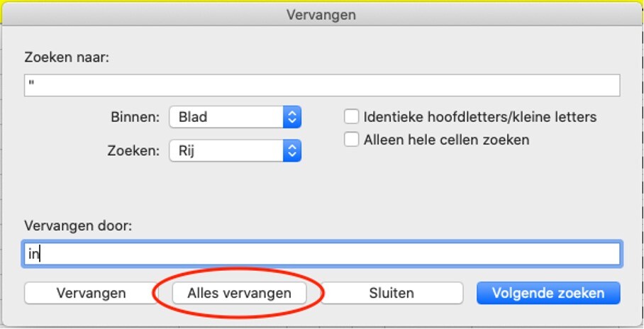Click the quote character in the search field
This screenshot has width=644, height=329.
31,85
